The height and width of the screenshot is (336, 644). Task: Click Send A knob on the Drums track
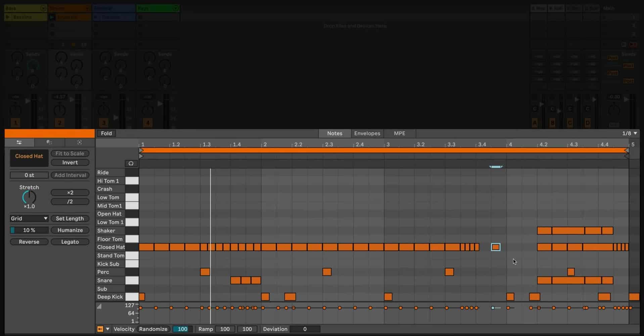61,57
